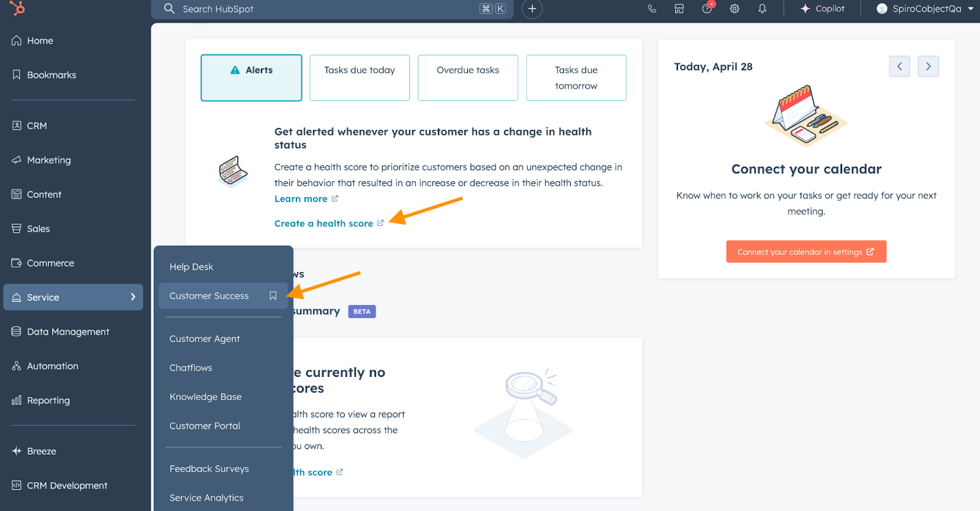Open Customer Agent from Service menu

click(x=205, y=339)
